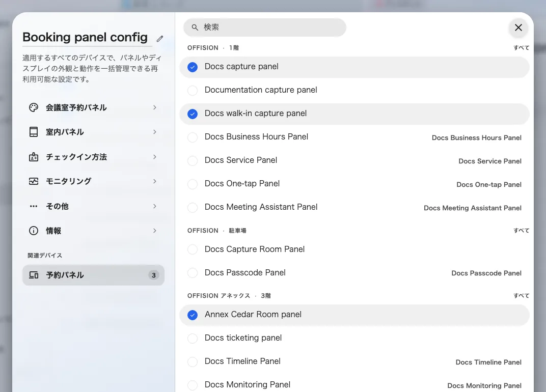Expand その他 with its chevron
This screenshot has width=546, height=392.
(x=155, y=207)
